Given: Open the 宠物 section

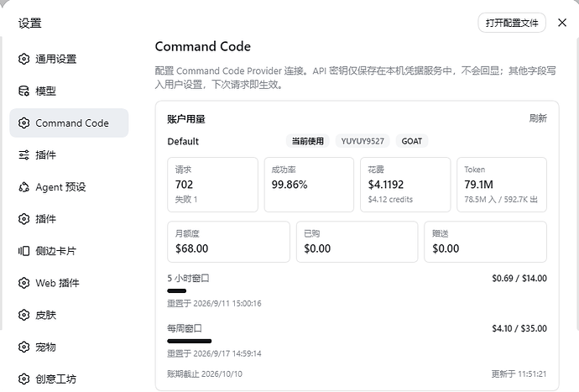Looking at the screenshot, I should pos(69,347).
